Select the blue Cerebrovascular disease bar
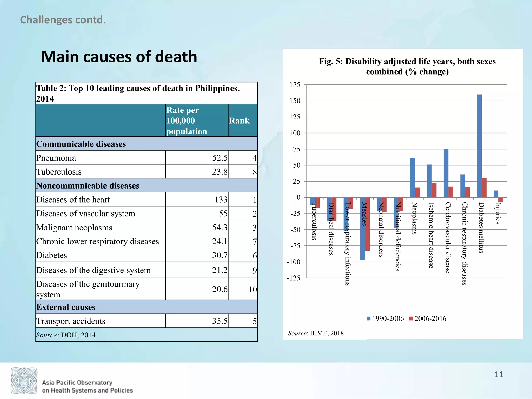This screenshot has height=399, width=532. (x=446, y=173)
